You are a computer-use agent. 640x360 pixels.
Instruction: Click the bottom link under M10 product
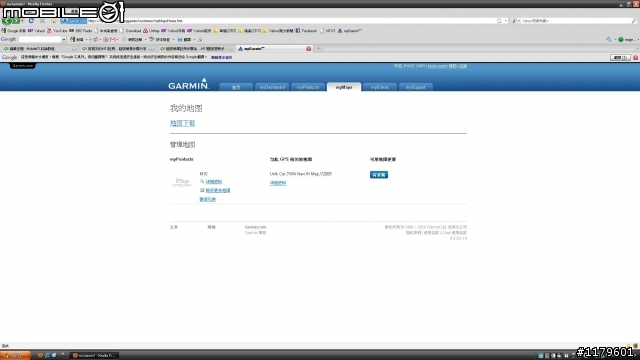click(207, 199)
